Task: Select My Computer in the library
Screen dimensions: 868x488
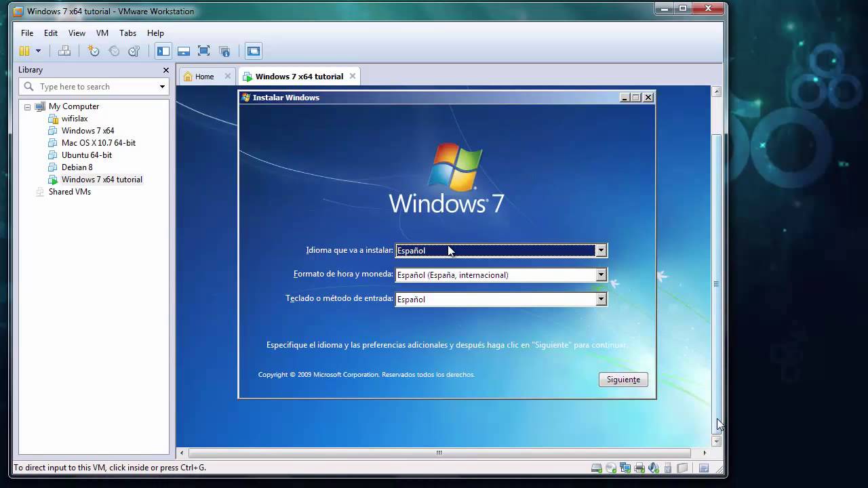Action: (x=74, y=106)
